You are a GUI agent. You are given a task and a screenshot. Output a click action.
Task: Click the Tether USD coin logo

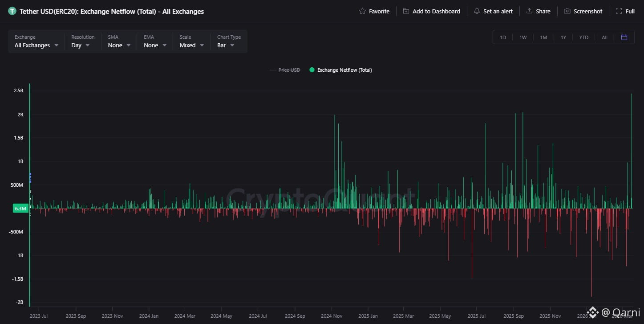(12, 11)
